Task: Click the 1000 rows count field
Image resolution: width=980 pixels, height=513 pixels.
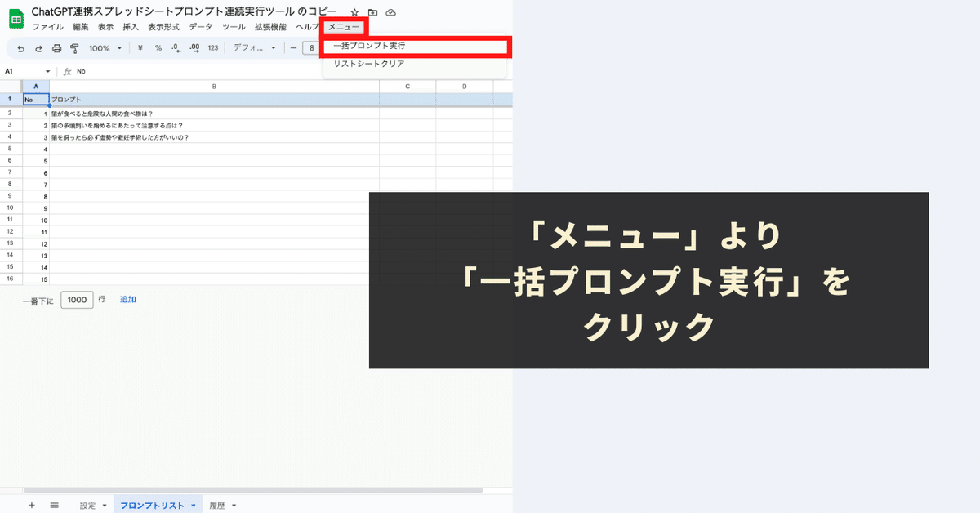Action: [78, 300]
